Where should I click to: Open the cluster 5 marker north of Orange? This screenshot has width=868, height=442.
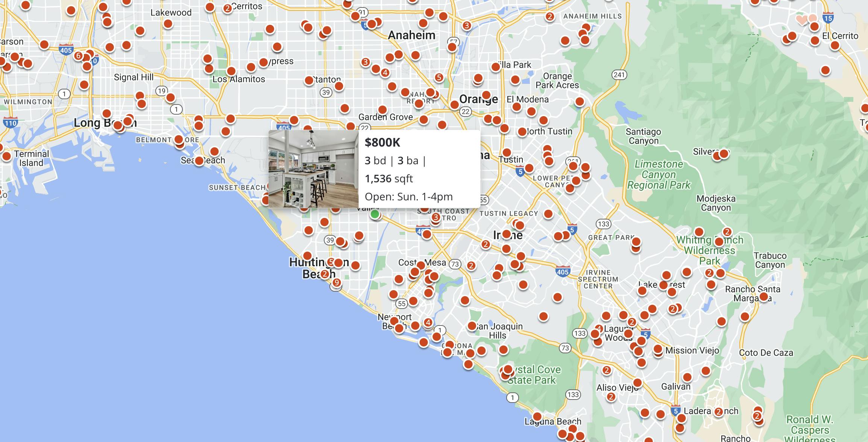tap(439, 77)
